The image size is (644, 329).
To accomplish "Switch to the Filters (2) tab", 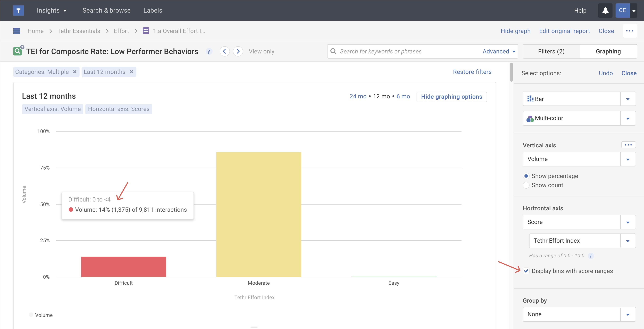I will (551, 52).
